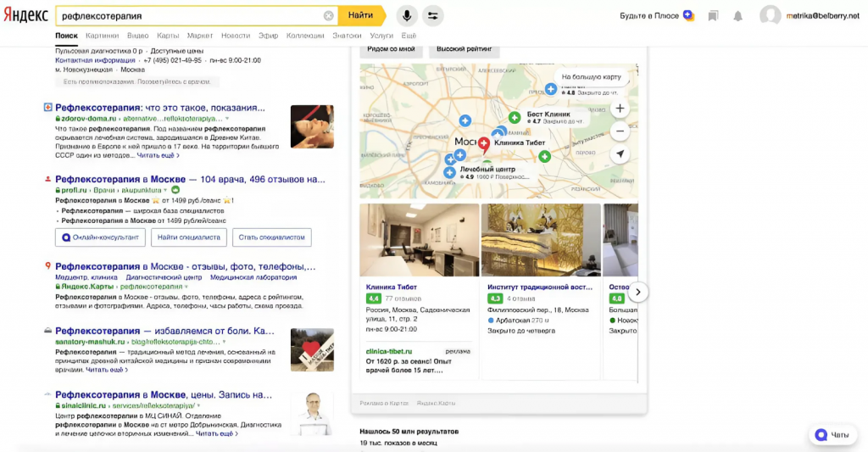Click the Будьте в Плюсе link
Screen dimensions: 868x452
[x=648, y=15]
